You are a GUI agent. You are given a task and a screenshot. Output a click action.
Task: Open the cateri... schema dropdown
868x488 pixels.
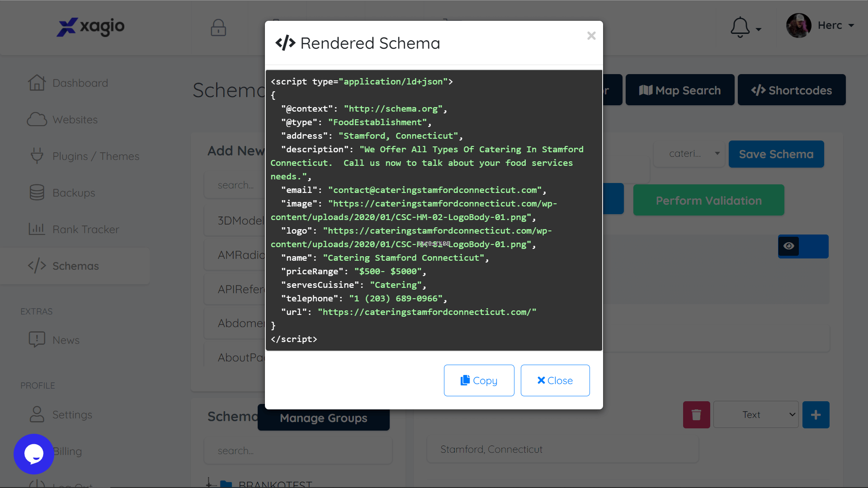pyautogui.click(x=689, y=154)
